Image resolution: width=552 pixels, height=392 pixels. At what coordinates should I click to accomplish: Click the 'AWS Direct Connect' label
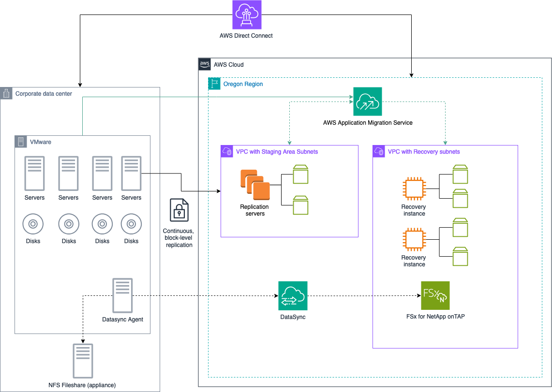(246, 35)
